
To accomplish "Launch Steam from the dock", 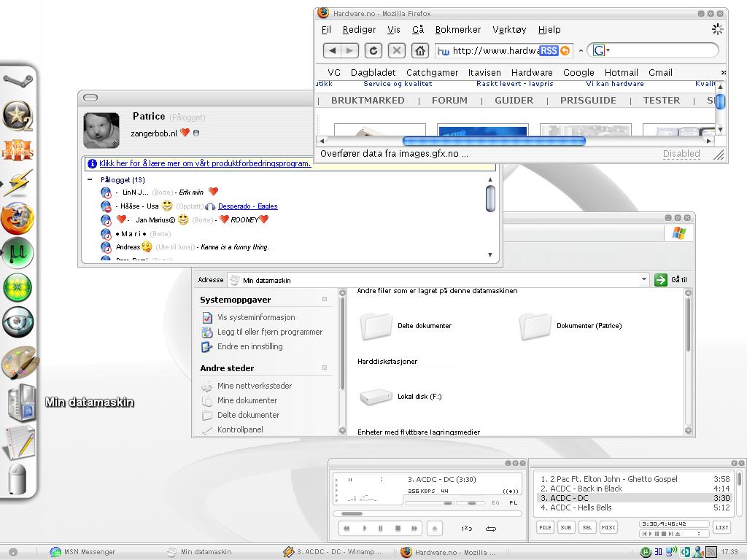I will point(18,80).
